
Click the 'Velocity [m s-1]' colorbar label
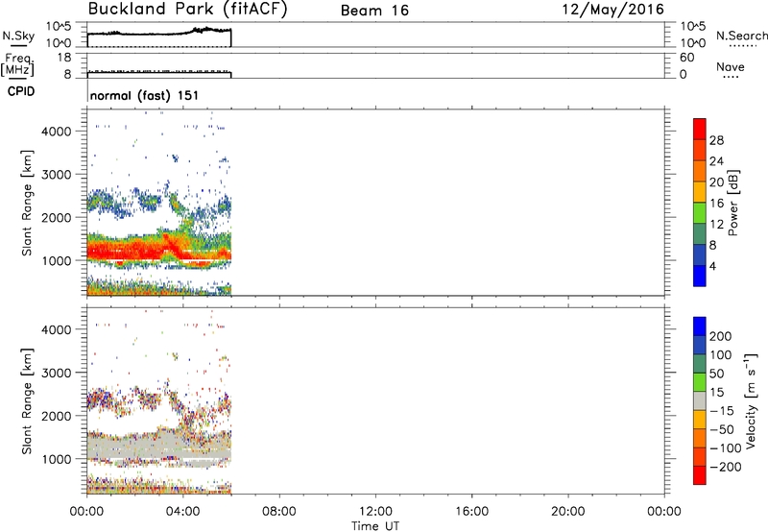pos(751,400)
